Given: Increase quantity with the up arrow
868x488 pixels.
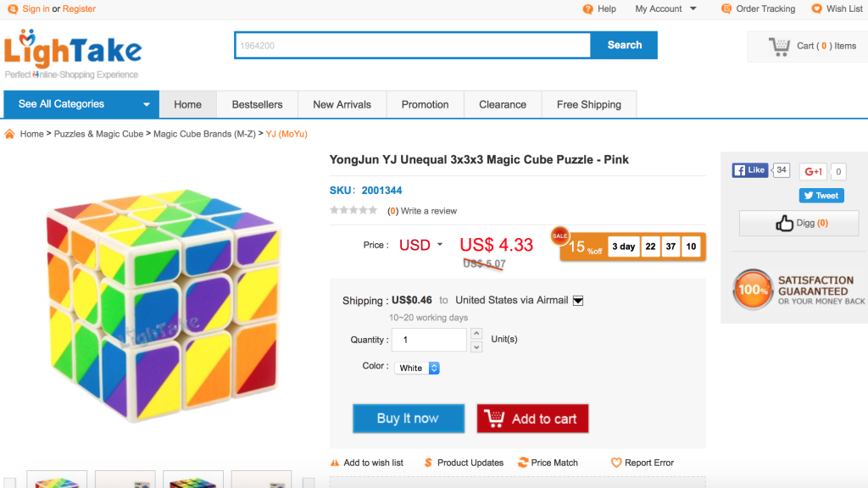Looking at the screenshot, I should 476,334.
